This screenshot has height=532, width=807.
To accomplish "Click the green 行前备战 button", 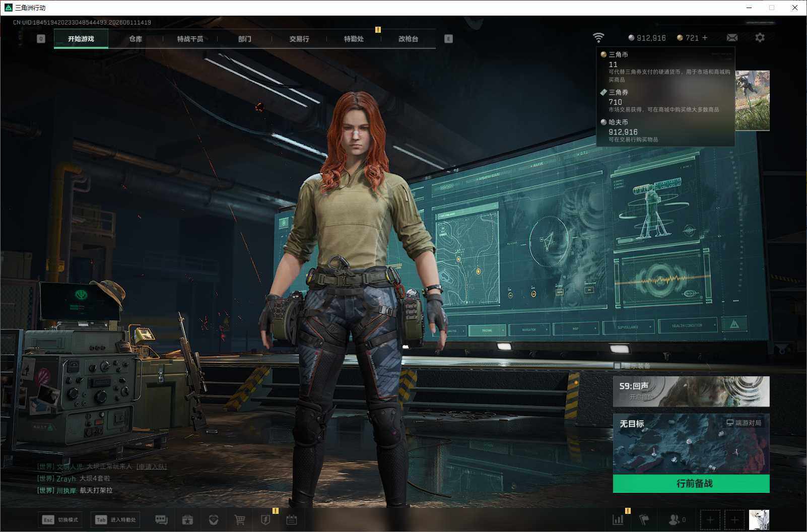I will pos(691,484).
